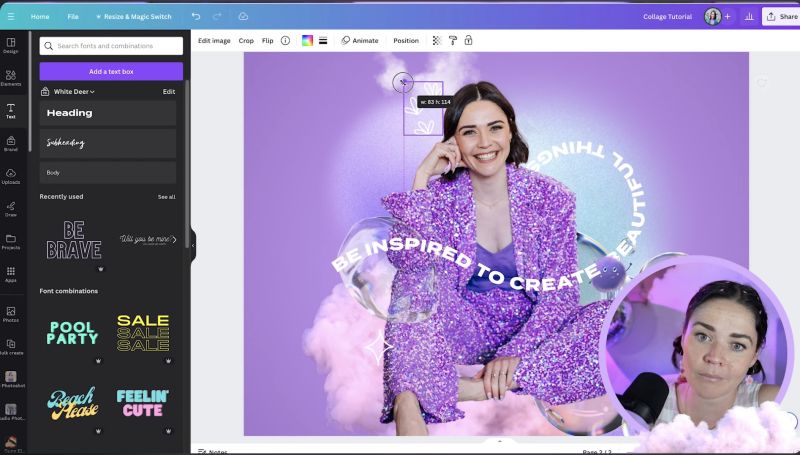The width and height of the screenshot is (800, 455).
Task: Click the cloud save status icon
Action: click(243, 16)
